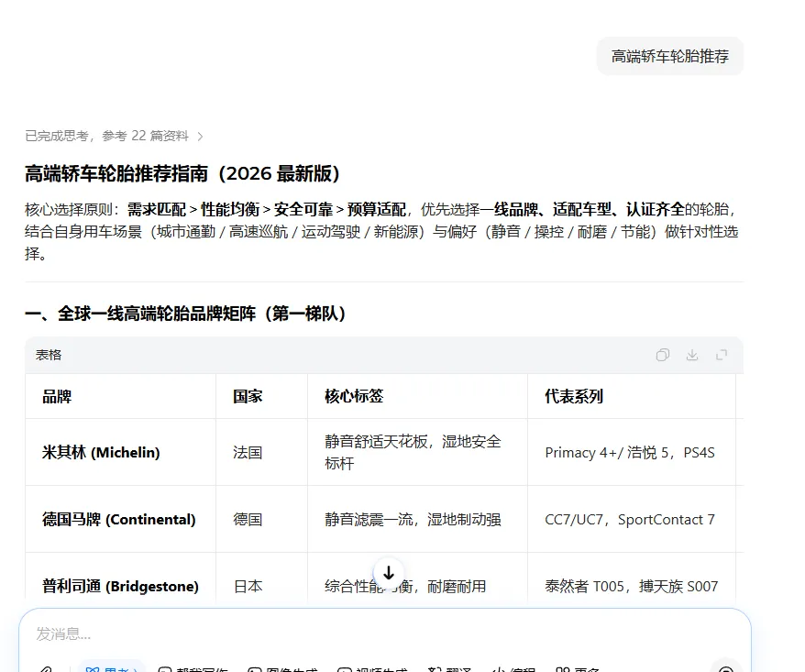Download the table using the download icon
The width and height of the screenshot is (805, 672).
[x=692, y=355]
